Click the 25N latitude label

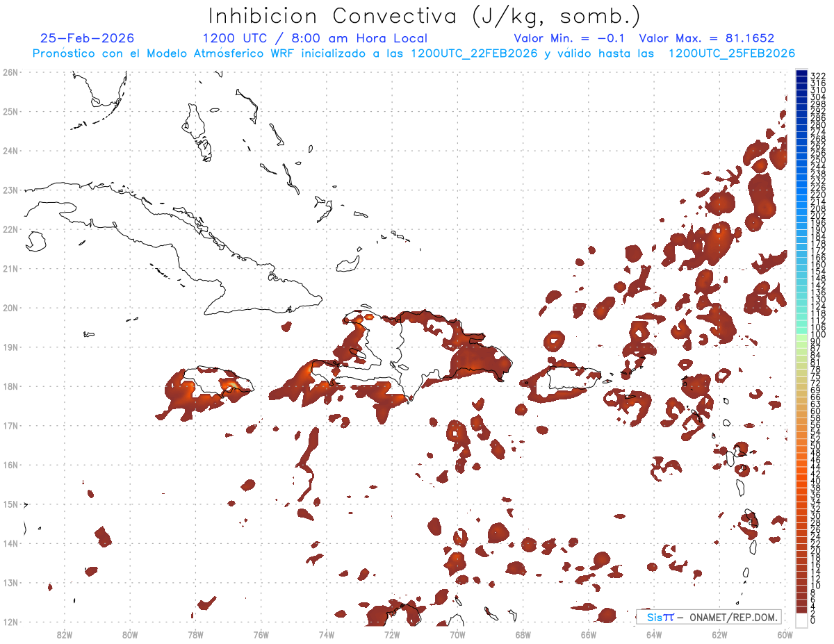[10, 111]
